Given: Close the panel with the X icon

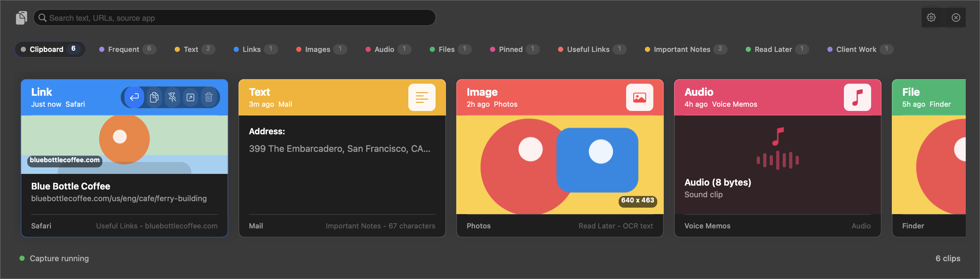Looking at the screenshot, I should (956, 18).
